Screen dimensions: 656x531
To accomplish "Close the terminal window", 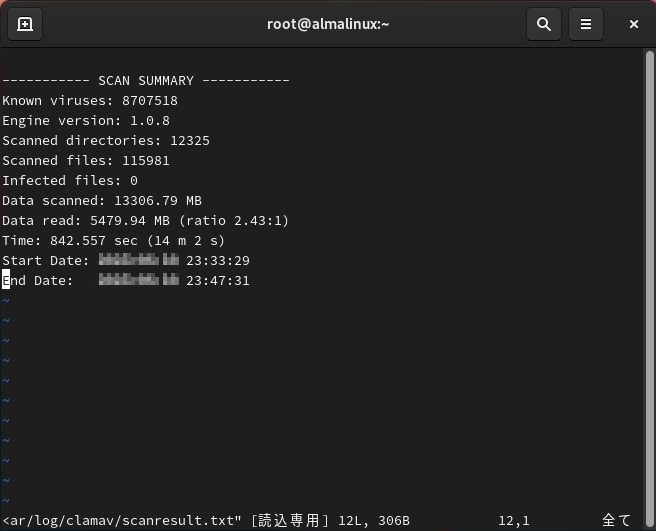I will [633, 24].
